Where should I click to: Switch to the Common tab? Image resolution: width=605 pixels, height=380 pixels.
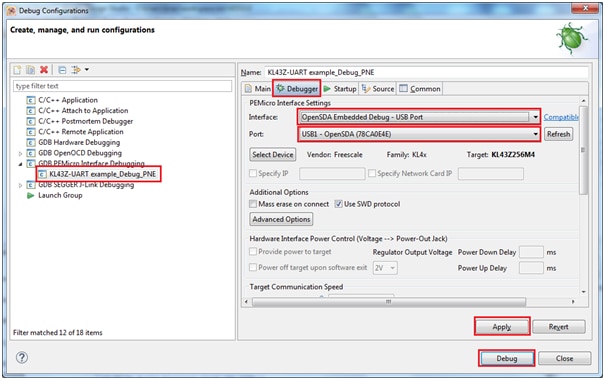[x=420, y=89]
